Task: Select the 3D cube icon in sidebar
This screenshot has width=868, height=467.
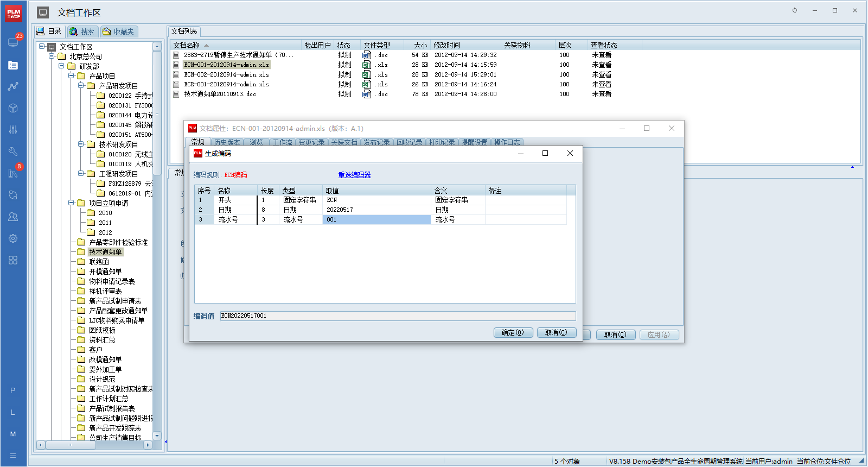Action: (13, 108)
